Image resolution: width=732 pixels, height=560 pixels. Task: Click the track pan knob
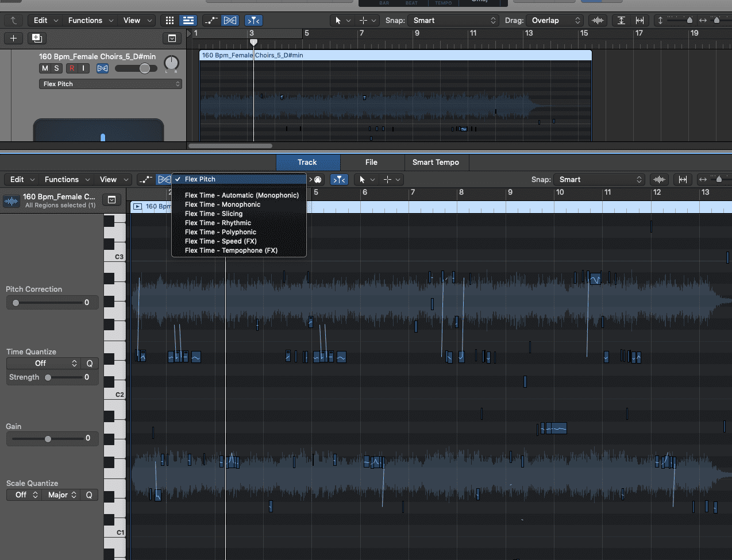(171, 63)
